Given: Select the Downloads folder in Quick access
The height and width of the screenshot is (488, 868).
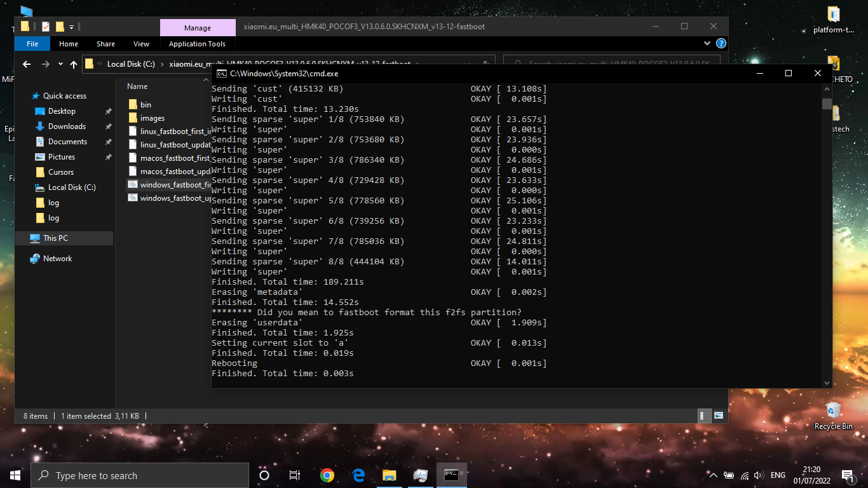Looking at the screenshot, I should tap(67, 126).
